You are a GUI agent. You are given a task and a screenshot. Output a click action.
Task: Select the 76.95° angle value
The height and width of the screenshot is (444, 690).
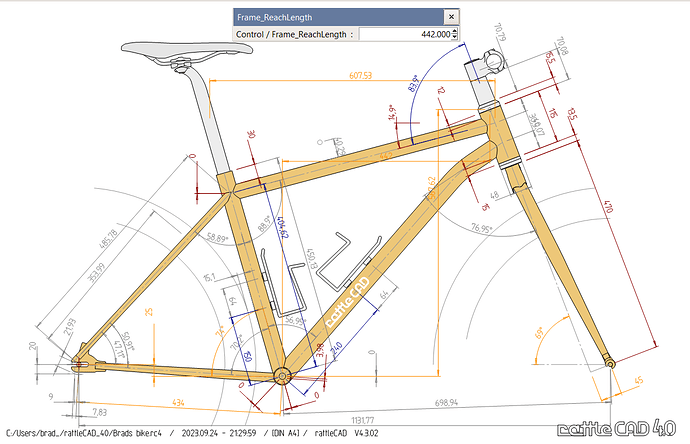(481, 228)
